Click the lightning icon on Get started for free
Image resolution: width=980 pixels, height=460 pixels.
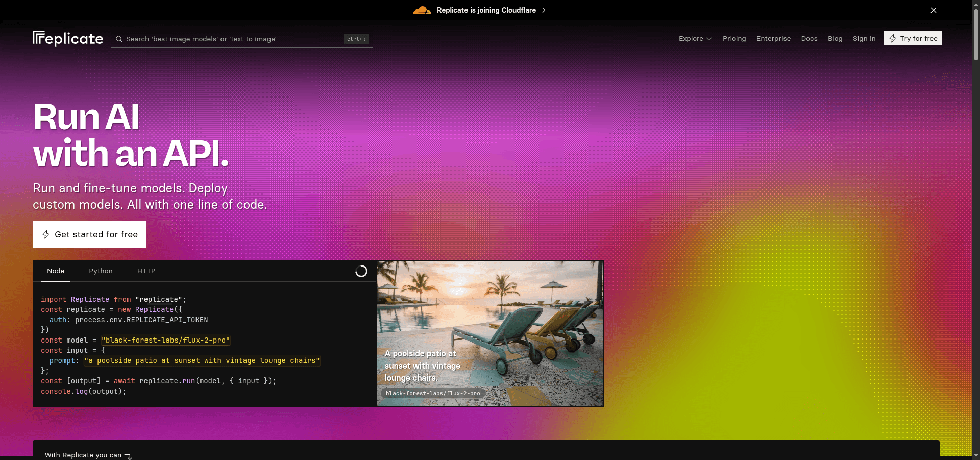click(46, 234)
